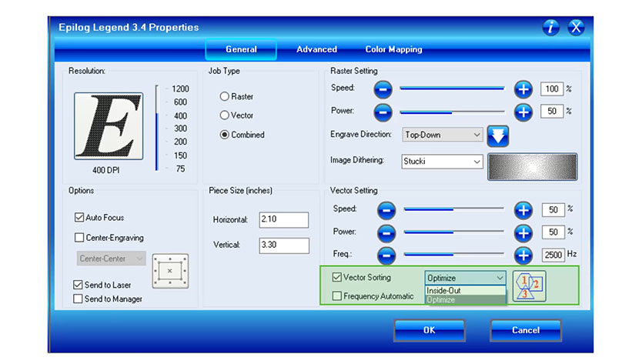Click the center-engraving position diagram icon
This screenshot has height=364, width=639.
coord(169,271)
